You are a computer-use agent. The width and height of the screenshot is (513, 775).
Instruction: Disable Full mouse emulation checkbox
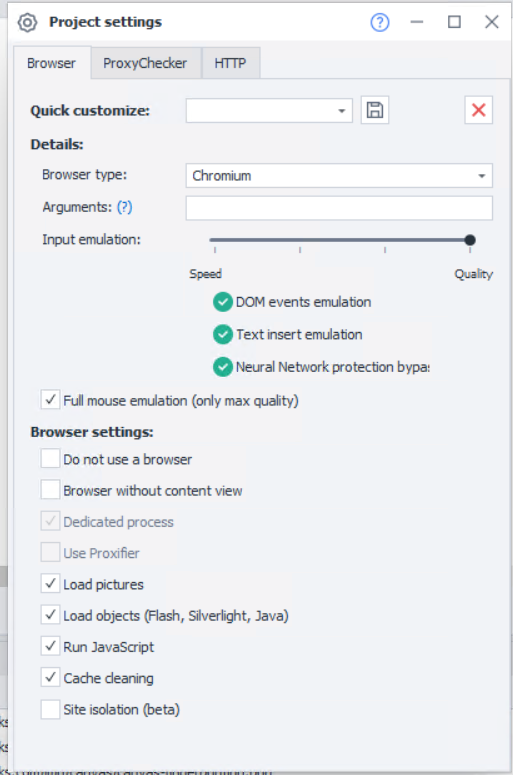tap(50, 399)
